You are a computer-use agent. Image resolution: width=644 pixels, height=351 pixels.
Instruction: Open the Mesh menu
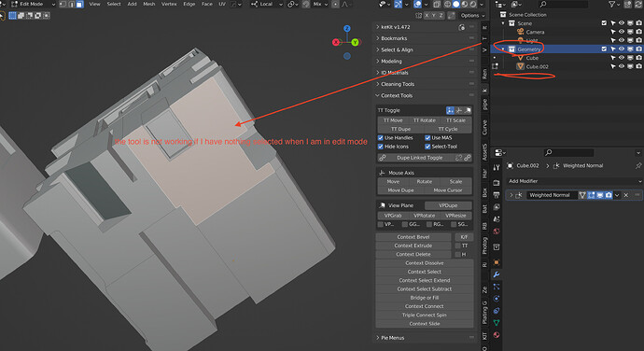[x=148, y=4]
